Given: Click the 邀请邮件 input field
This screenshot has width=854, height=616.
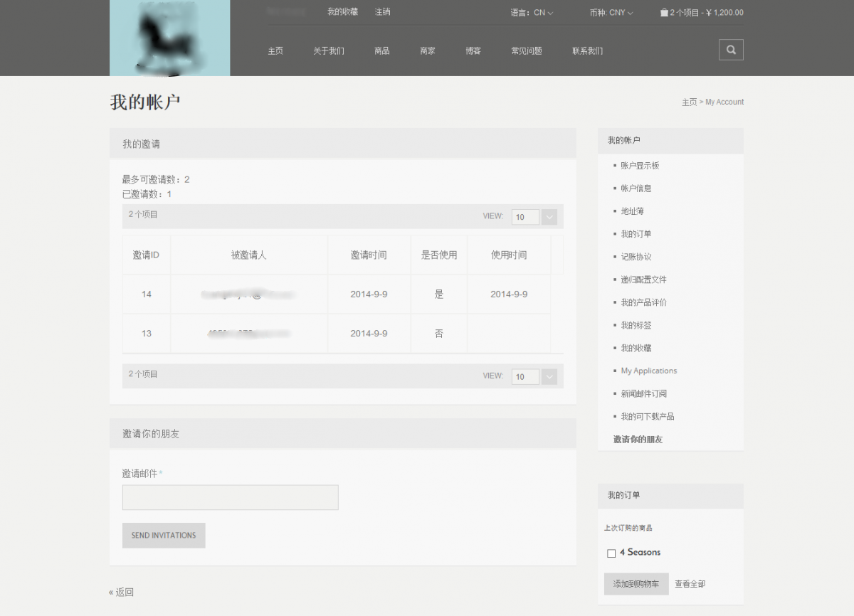Looking at the screenshot, I should coord(230,497).
